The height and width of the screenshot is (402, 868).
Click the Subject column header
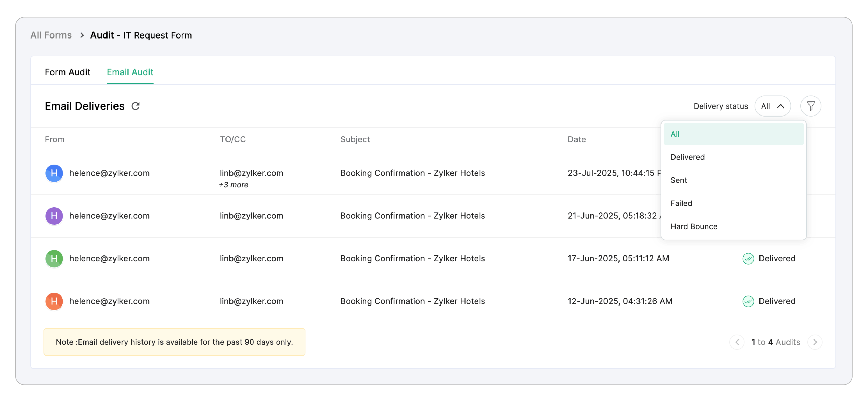tap(355, 139)
